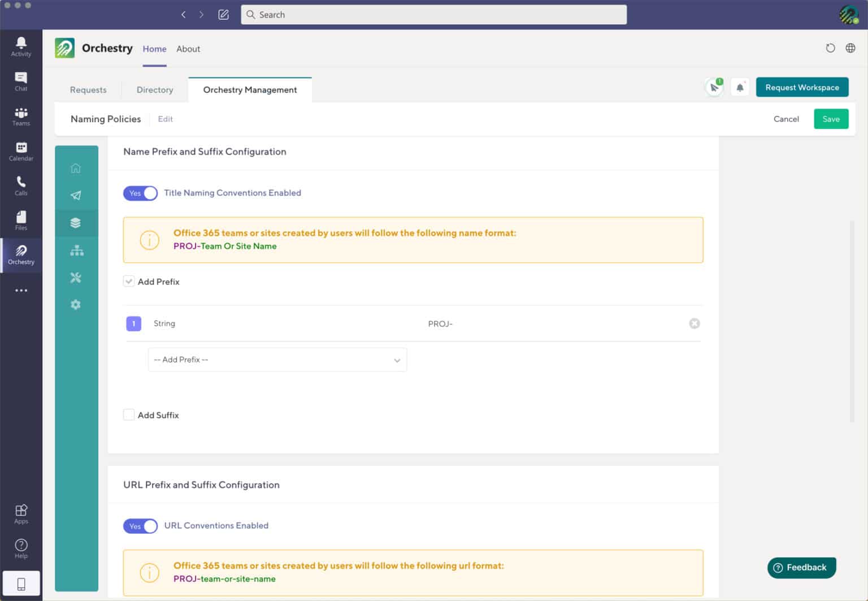Open the Add Prefix dropdown
Screen dimensions: 868x601
277,360
